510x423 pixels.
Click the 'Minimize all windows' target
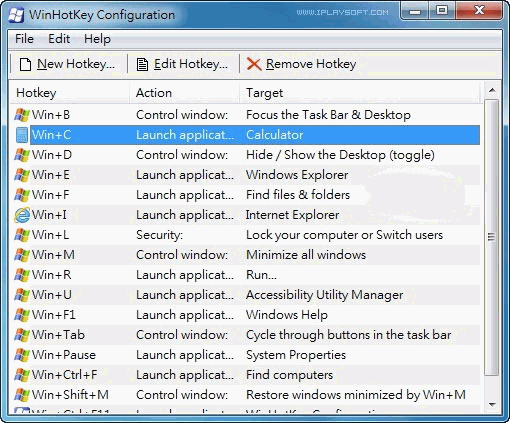pos(306,255)
